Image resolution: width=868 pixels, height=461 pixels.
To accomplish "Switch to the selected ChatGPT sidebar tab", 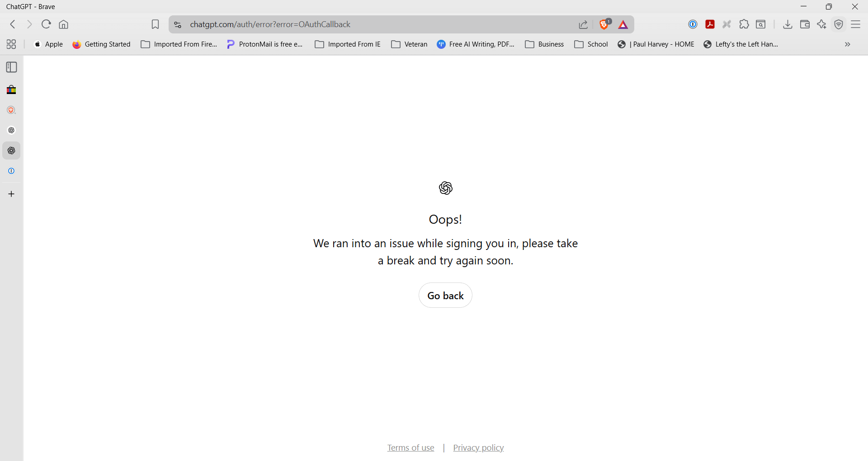I will pos(11,151).
